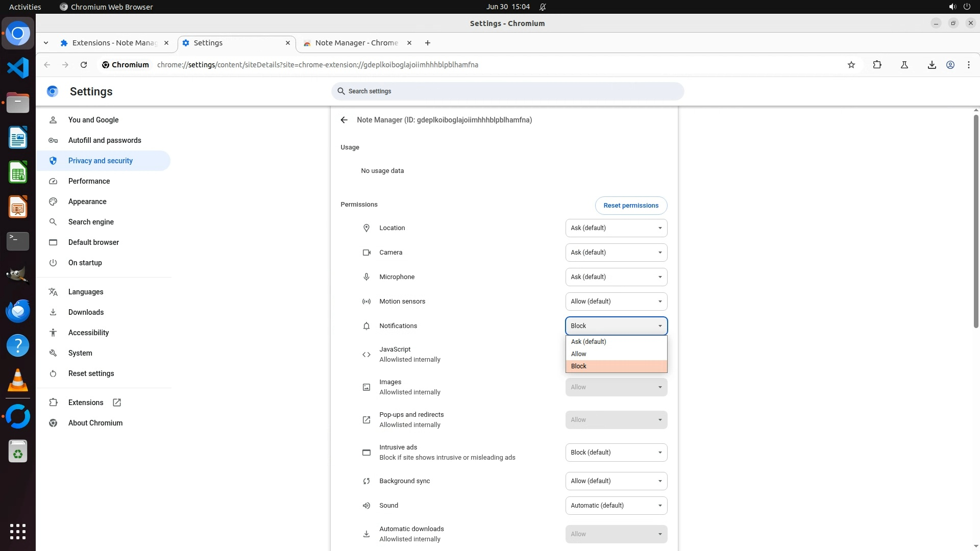Open Appearance in the settings sidebar
This screenshot has width=980, height=551.
[x=87, y=202]
